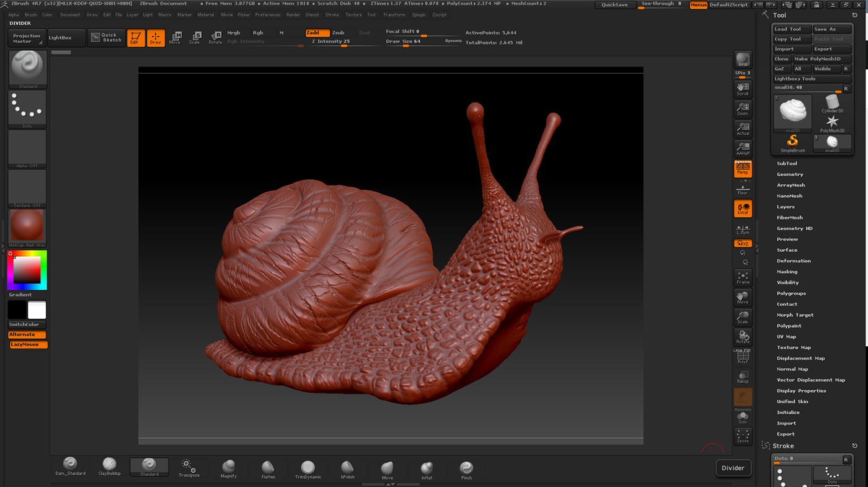Click the BPR render icon
This screenshot has width=868, height=487.
742,60
